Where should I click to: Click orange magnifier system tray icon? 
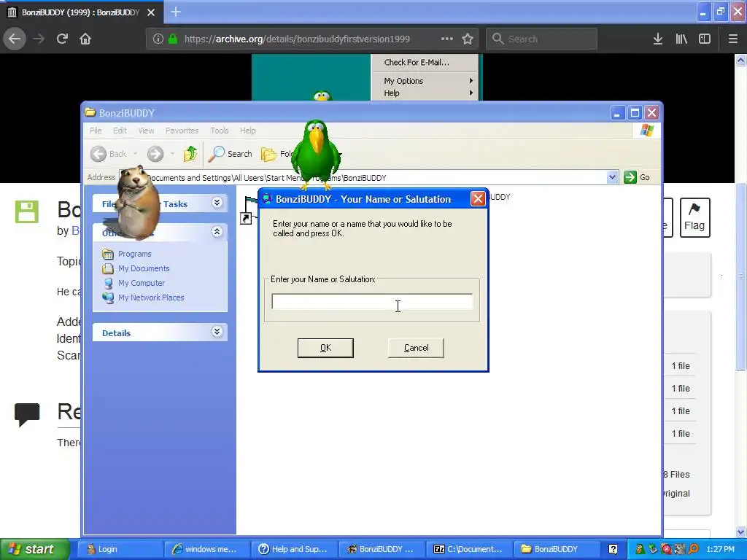click(693, 549)
